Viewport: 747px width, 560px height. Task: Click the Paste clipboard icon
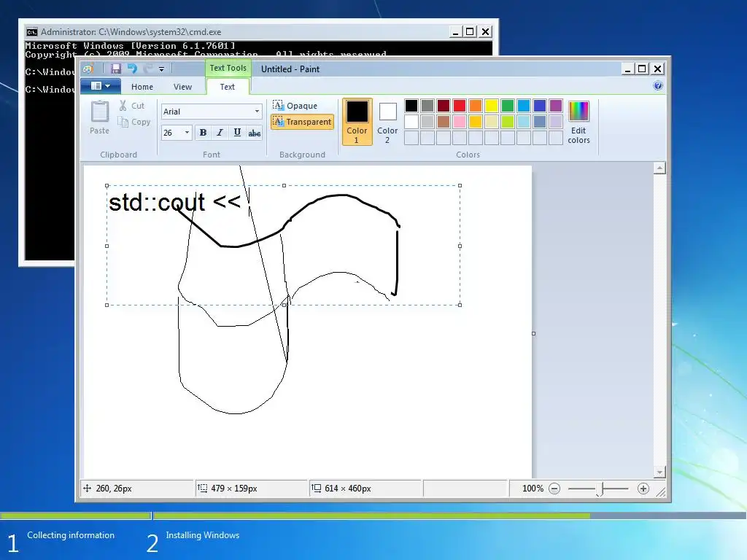click(x=99, y=112)
